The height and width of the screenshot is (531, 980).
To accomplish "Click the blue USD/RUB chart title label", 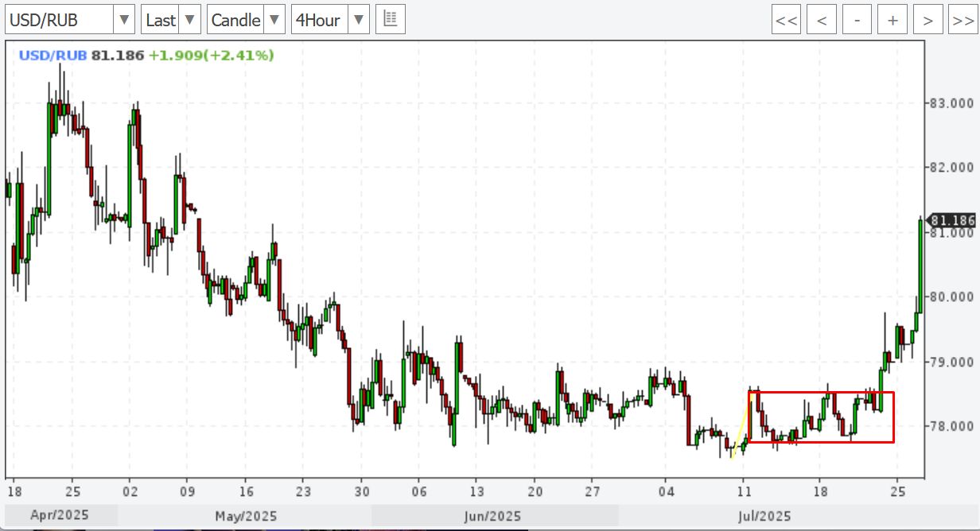I will [x=52, y=56].
